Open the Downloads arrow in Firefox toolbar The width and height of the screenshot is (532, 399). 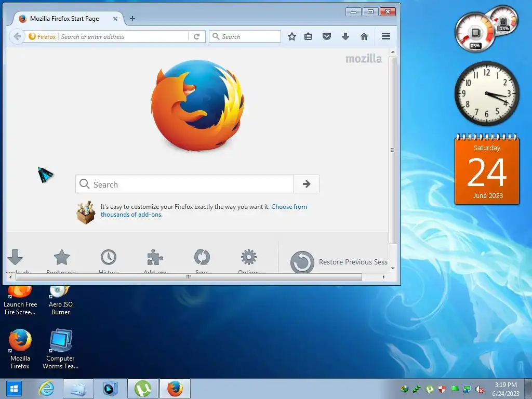point(345,36)
